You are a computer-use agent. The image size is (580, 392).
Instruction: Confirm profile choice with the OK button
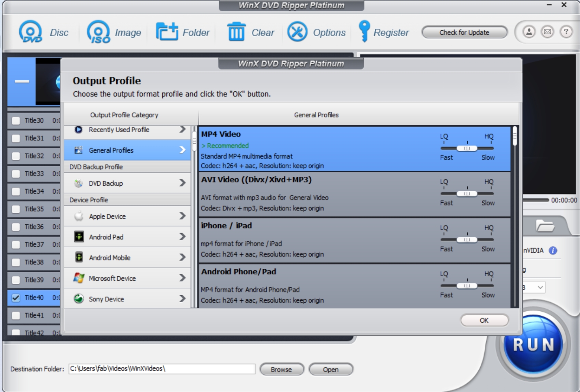tap(484, 320)
